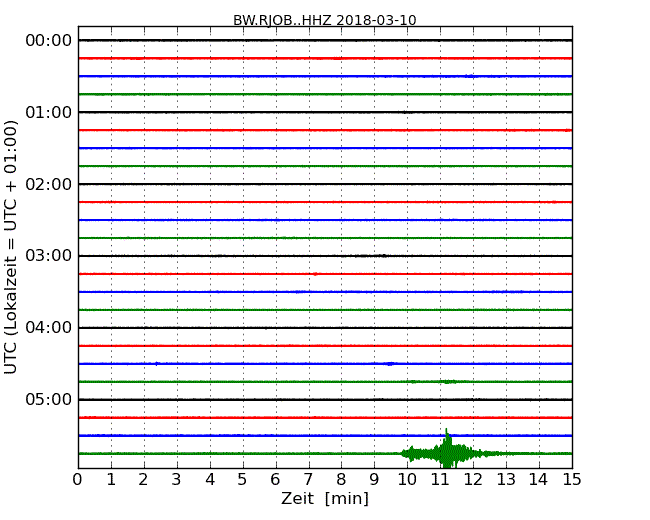
Task: Select the x-axis tick label 6
Action: tap(276, 479)
